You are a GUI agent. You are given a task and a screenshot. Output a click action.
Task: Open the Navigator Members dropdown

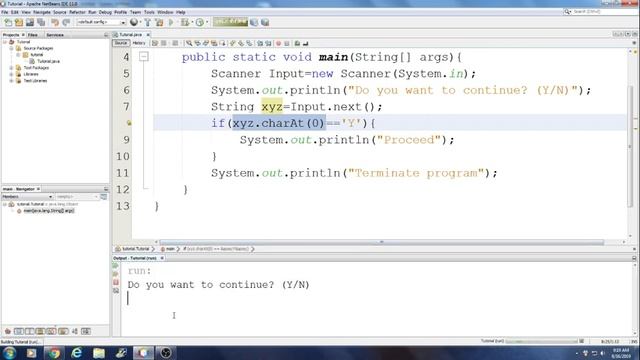click(x=27, y=197)
